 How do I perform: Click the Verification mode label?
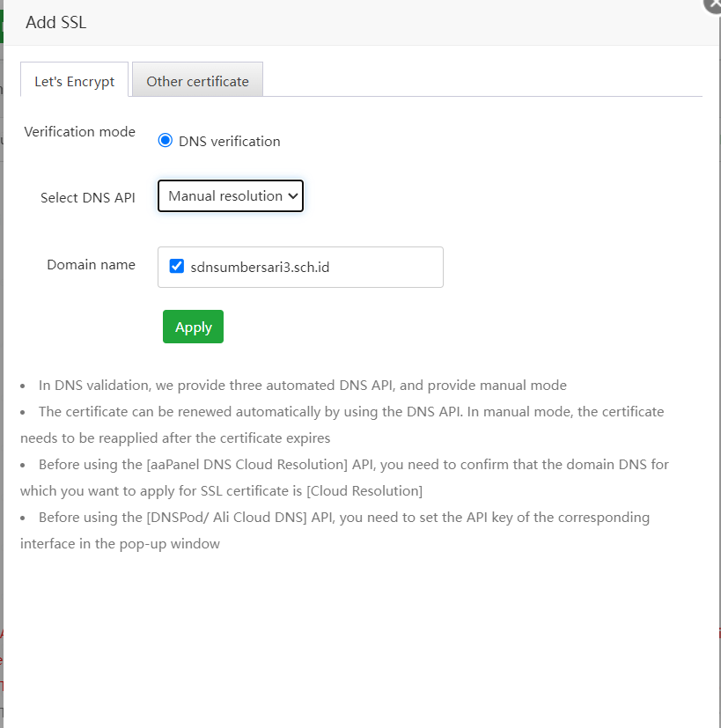80,132
